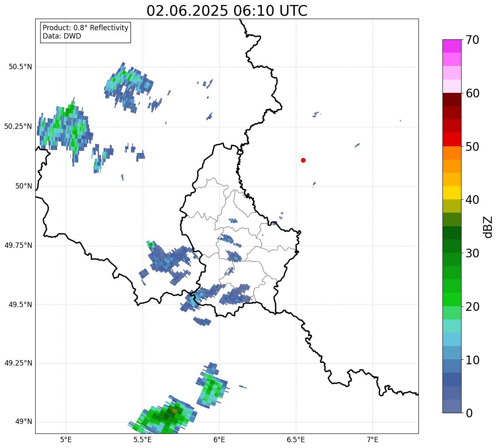Click the longitude label 5°E
498x448 pixels.
click(66, 440)
